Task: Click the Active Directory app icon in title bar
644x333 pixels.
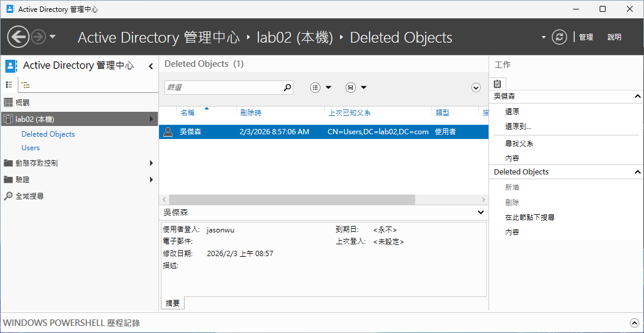Action: click(10, 9)
